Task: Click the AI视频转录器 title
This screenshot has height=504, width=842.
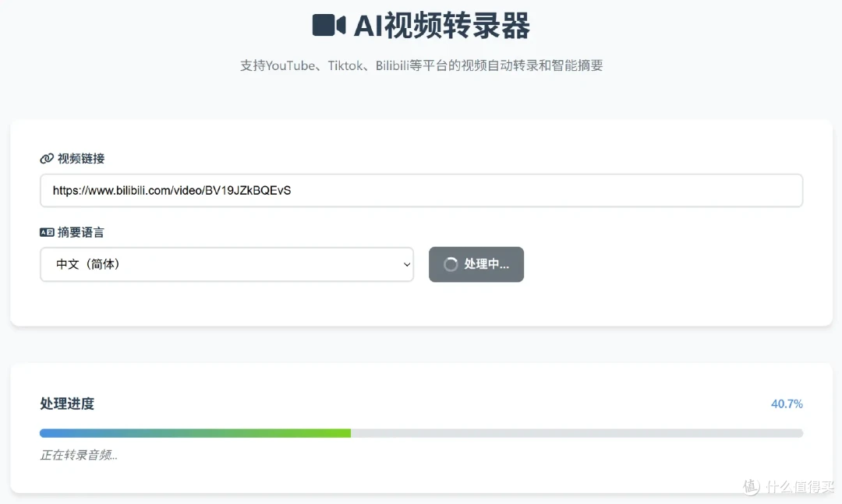Action: pos(441,26)
